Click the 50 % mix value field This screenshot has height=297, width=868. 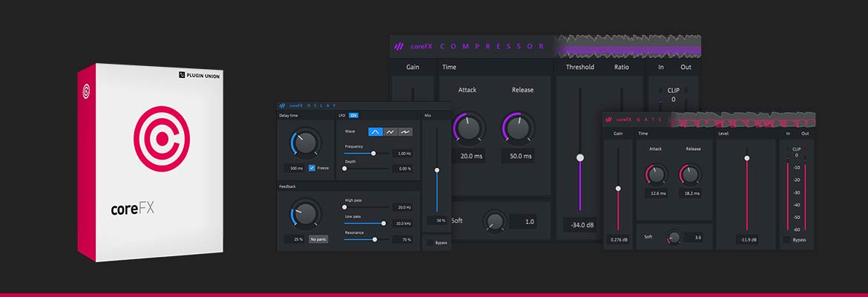tap(438, 221)
